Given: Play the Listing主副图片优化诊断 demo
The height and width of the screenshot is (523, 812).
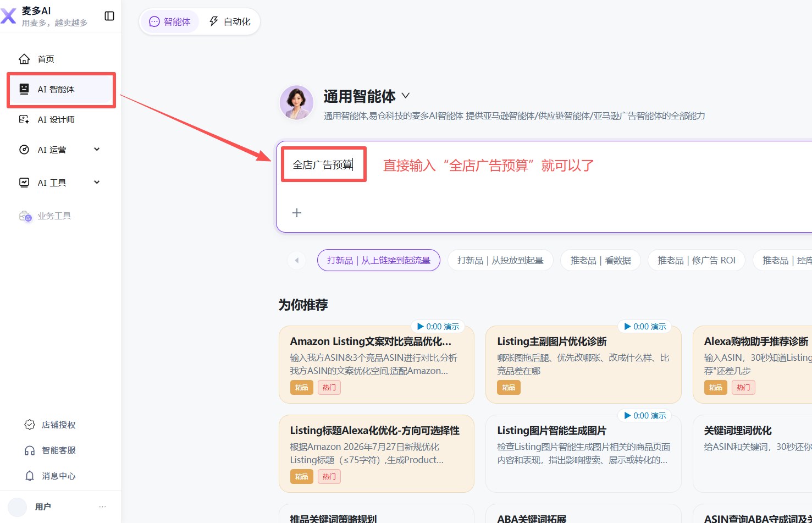Looking at the screenshot, I should pyautogui.click(x=644, y=327).
